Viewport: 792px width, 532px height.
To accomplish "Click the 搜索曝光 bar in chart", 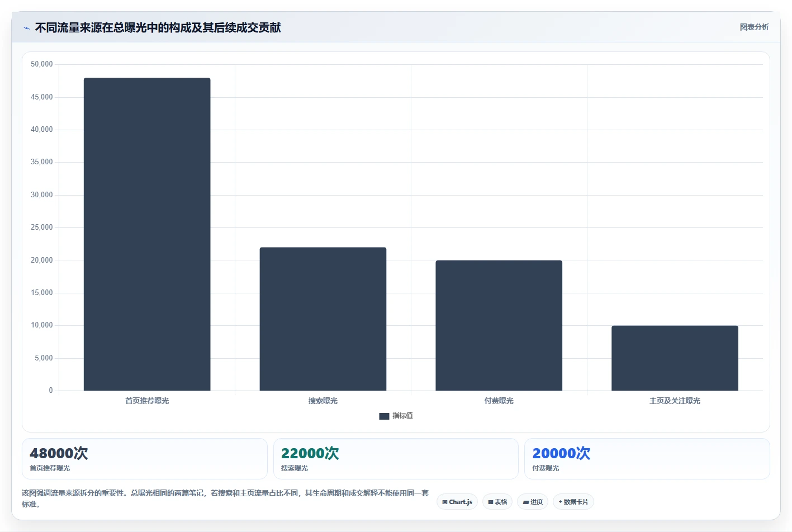I will click(323, 319).
